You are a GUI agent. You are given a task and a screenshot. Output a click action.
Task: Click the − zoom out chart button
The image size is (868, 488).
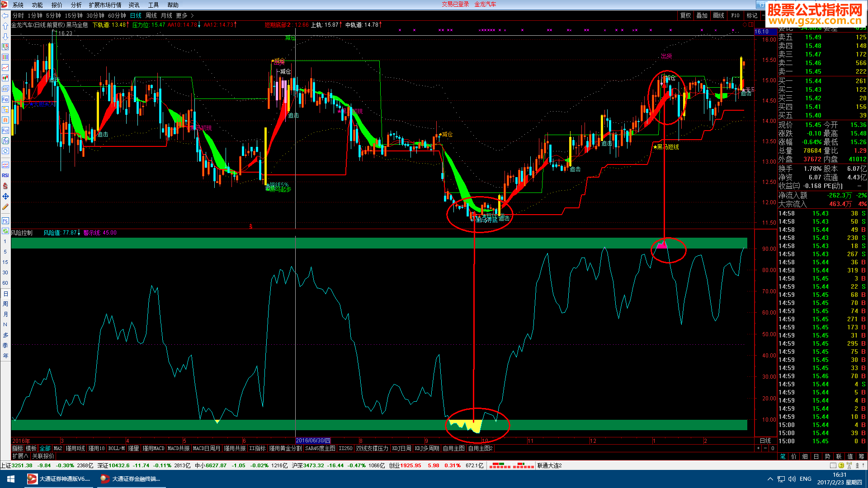(765, 448)
